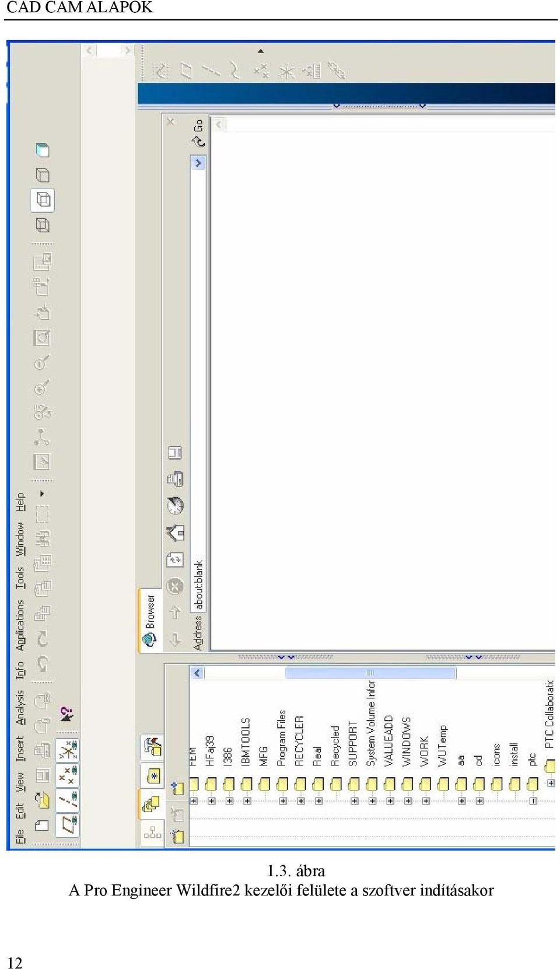Click the browser Back arrow icon
Image resolution: width=560 pixels, height=969 pixels.
[175, 639]
